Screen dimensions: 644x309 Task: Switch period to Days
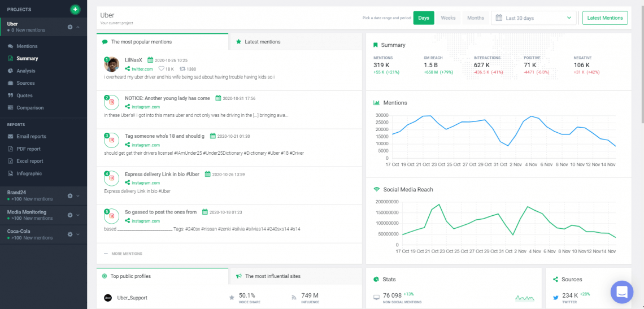click(423, 18)
